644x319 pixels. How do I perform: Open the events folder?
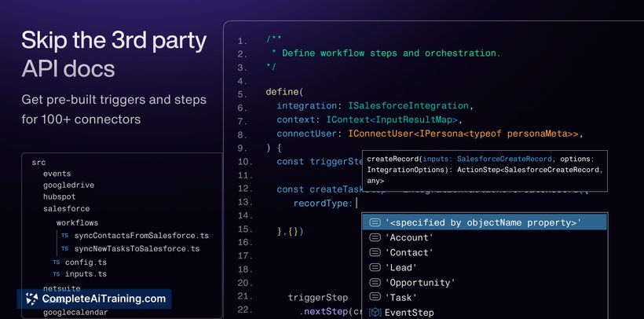click(57, 174)
